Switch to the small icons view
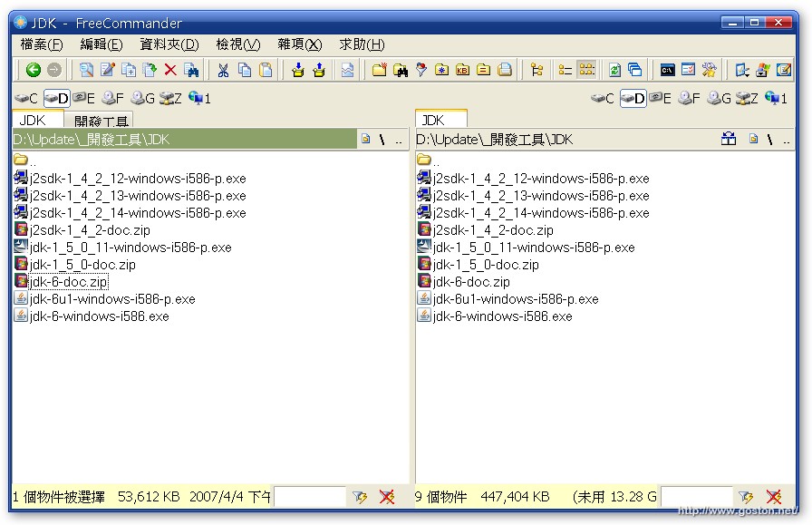 586,70
